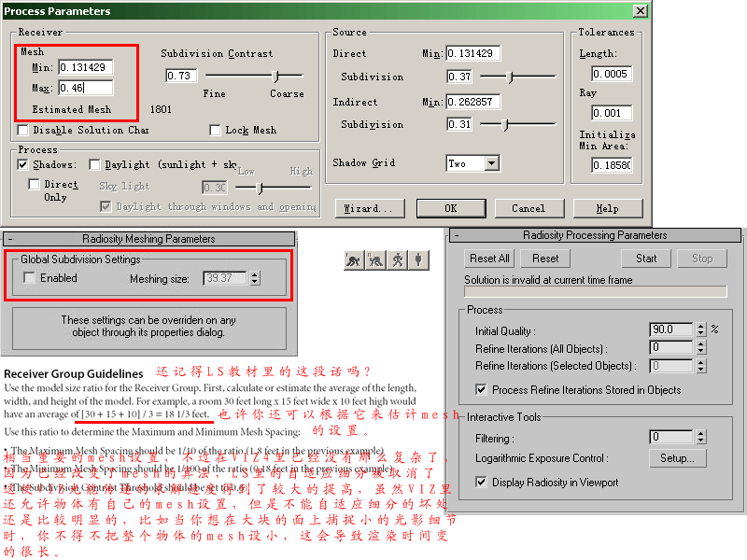Click Refine Iterations (All Objects) field
This screenshot has height=560, width=747.
click(670, 347)
